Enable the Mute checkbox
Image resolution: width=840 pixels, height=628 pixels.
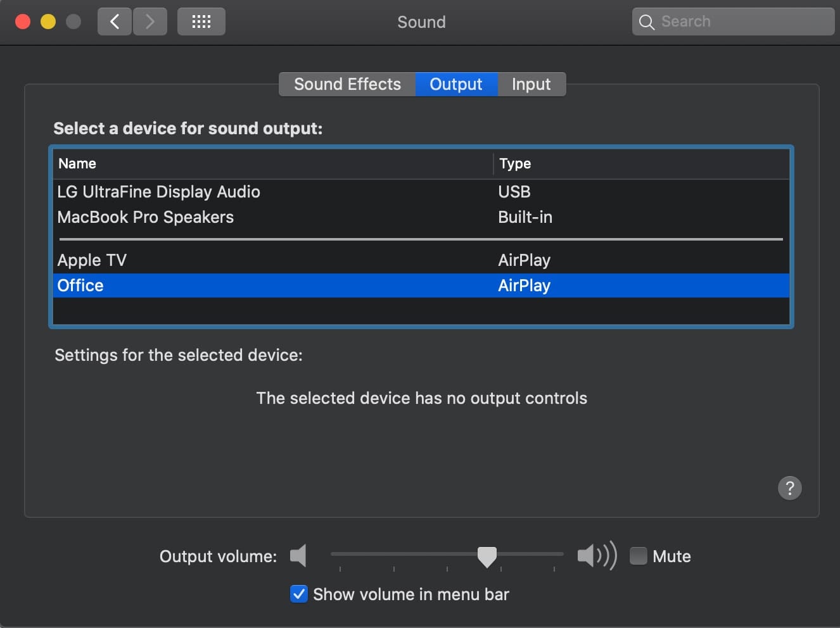639,556
